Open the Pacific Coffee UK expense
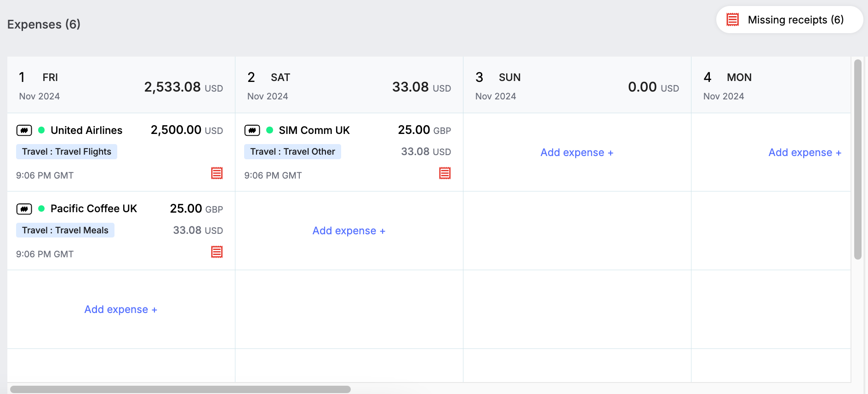The image size is (868, 394). coord(121,231)
